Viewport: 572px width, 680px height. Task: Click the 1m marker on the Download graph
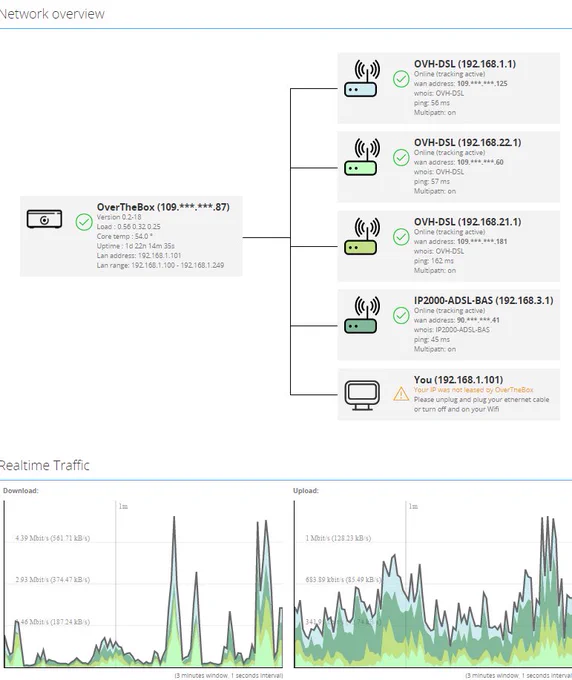123,507
